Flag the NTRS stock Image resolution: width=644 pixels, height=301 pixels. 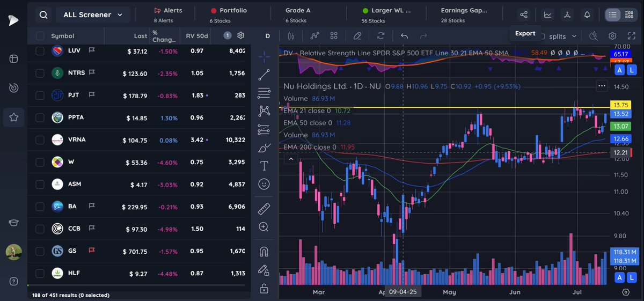pos(92,72)
